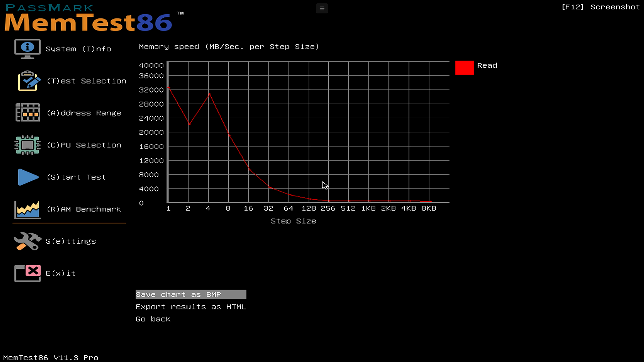Viewport: 644px width, 362px height.
Task: Click the Start Test play icon
Action: pyautogui.click(x=28, y=177)
